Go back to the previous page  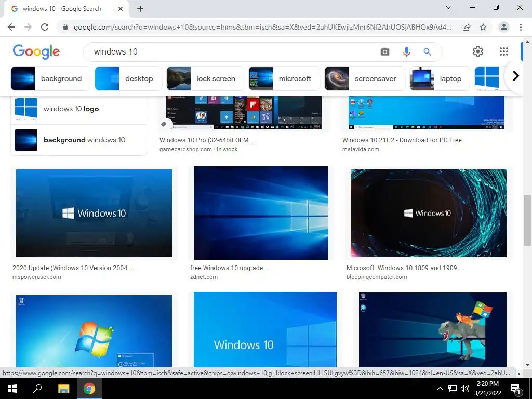click(x=11, y=27)
